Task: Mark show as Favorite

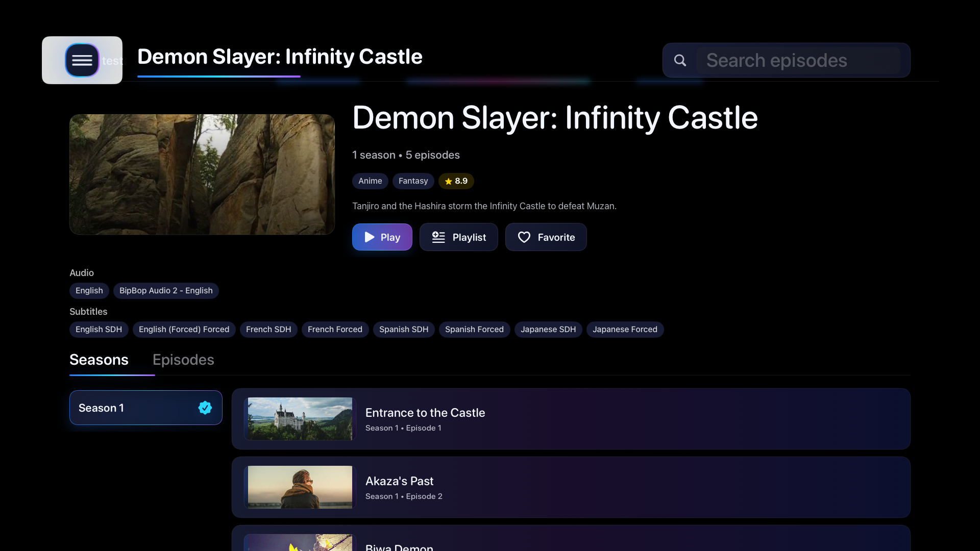Action: click(x=546, y=237)
